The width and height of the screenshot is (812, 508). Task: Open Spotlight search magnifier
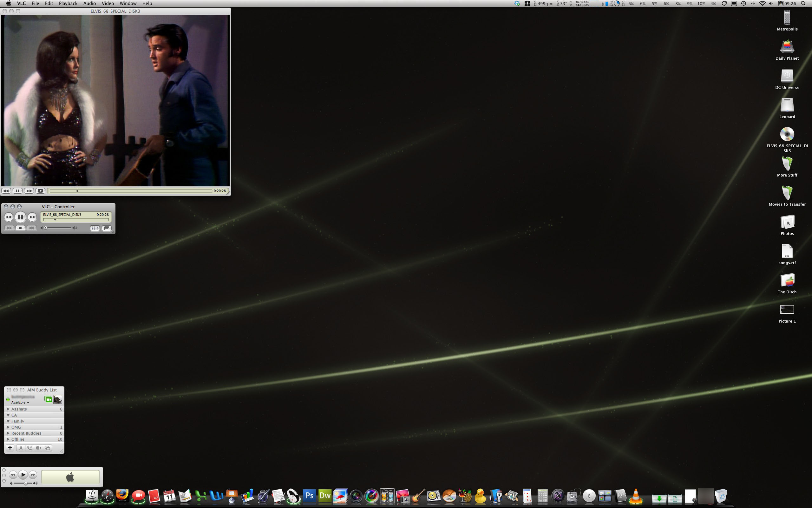(803, 3)
